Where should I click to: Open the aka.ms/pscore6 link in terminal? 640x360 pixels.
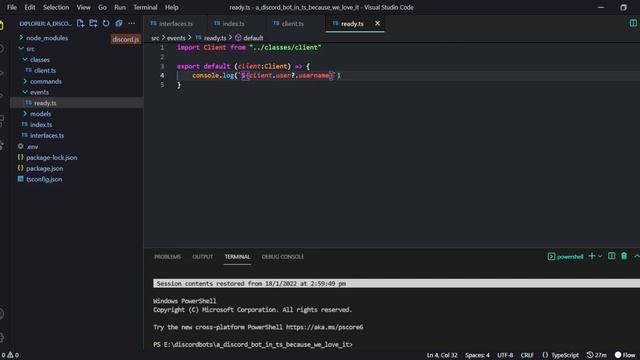click(324, 327)
